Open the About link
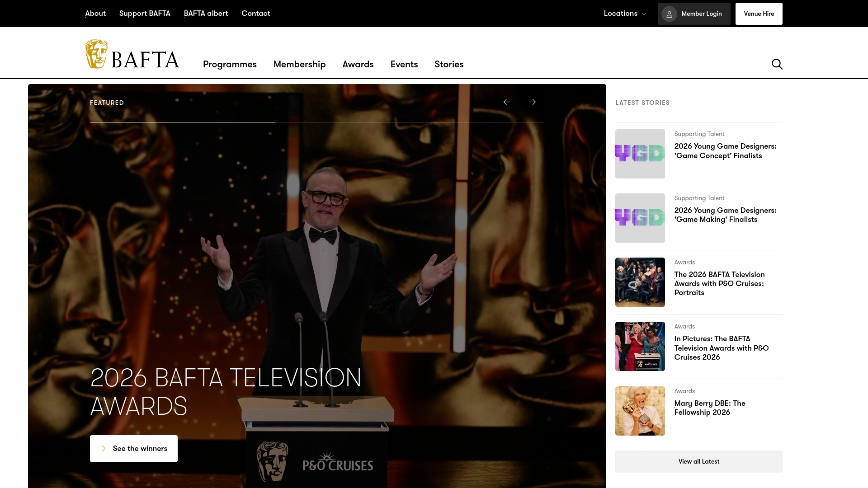This screenshot has height=488, width=868. tap(95, 14)
